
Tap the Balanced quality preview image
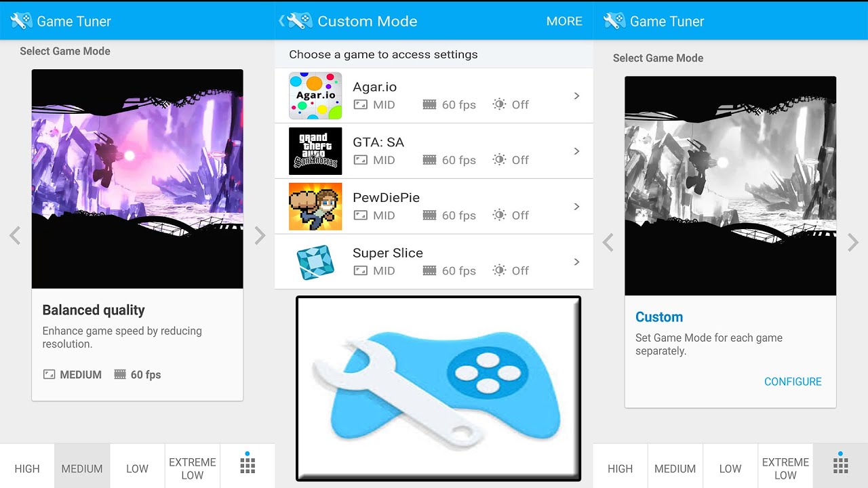(x=137, y=179)
